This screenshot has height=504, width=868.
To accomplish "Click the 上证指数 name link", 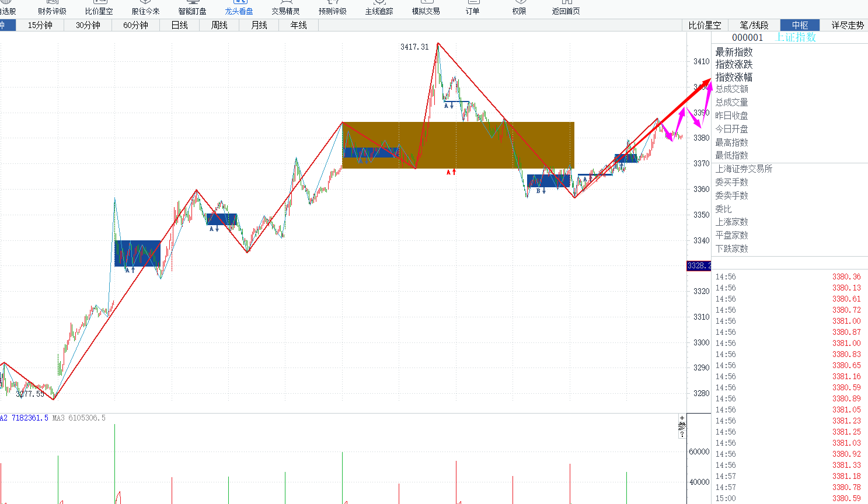I will tap(796, 37).
